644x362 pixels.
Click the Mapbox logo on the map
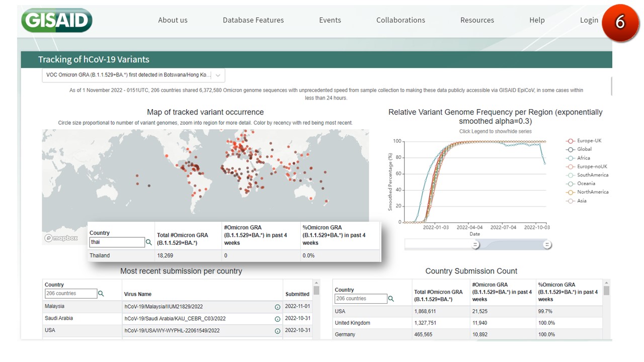(x=61, y=238)
